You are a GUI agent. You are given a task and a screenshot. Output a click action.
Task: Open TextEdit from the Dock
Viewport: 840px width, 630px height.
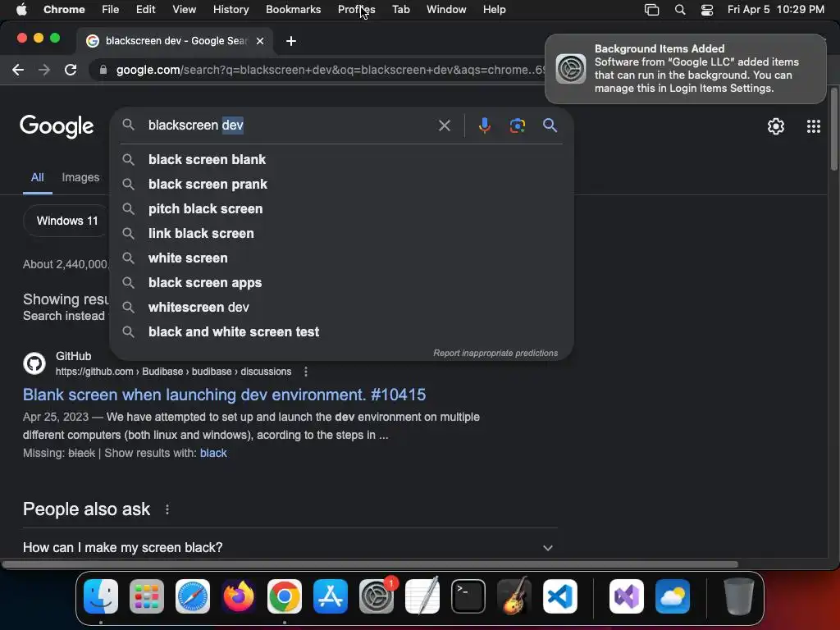422,596
